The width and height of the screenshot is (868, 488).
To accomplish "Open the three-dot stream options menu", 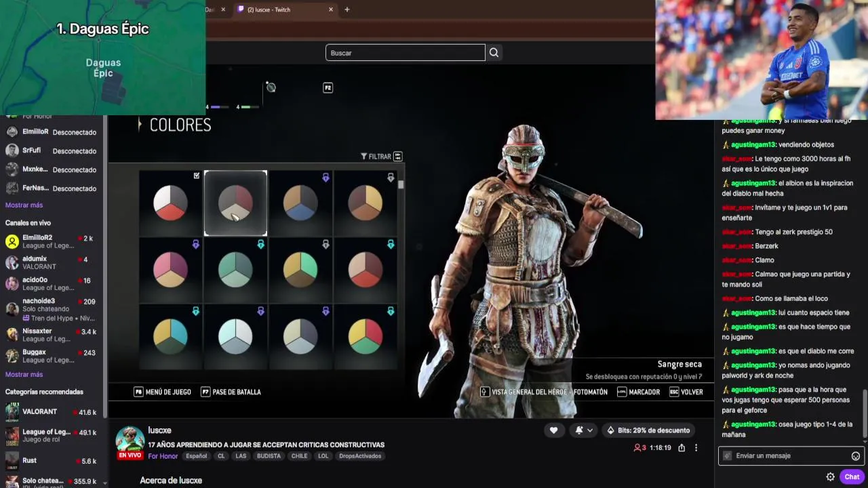I will pos(696,448).
